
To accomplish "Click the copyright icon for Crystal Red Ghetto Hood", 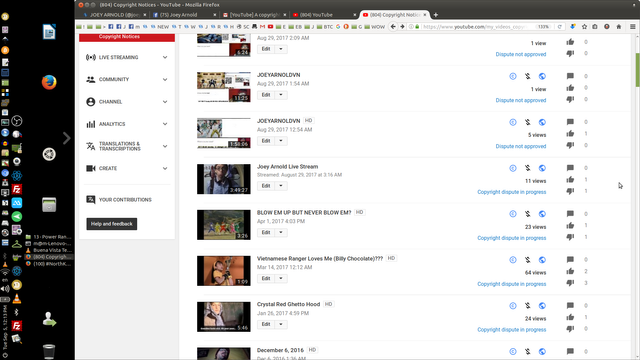I will pos(513,306).
